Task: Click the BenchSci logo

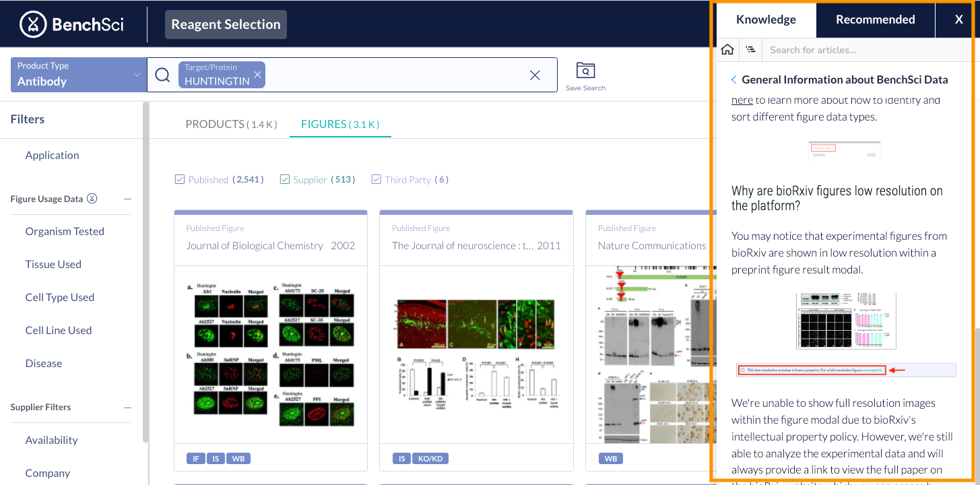Action: [71, 24]
